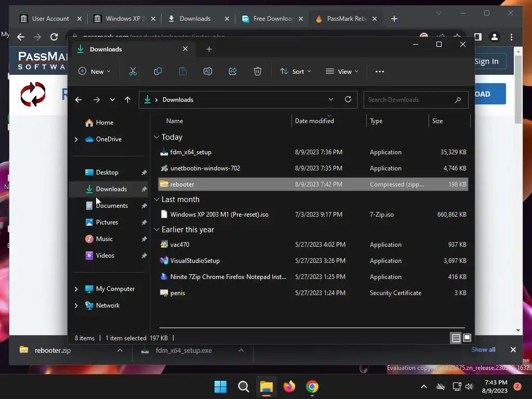Click Chrome back arrow button

tap(21, 37)
